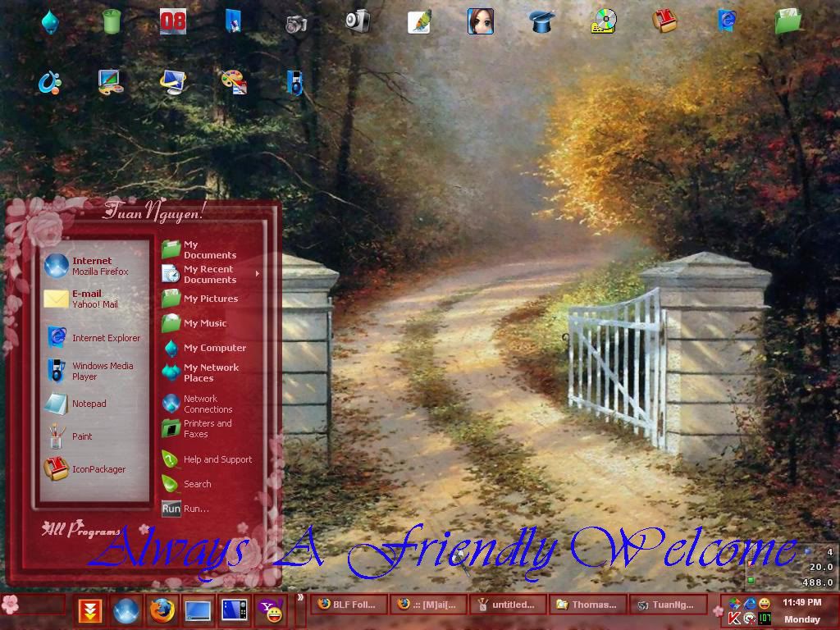Expand All Programs in the Start menu
The height and width of the screenshot is (630, 840).
click(81, 529)
